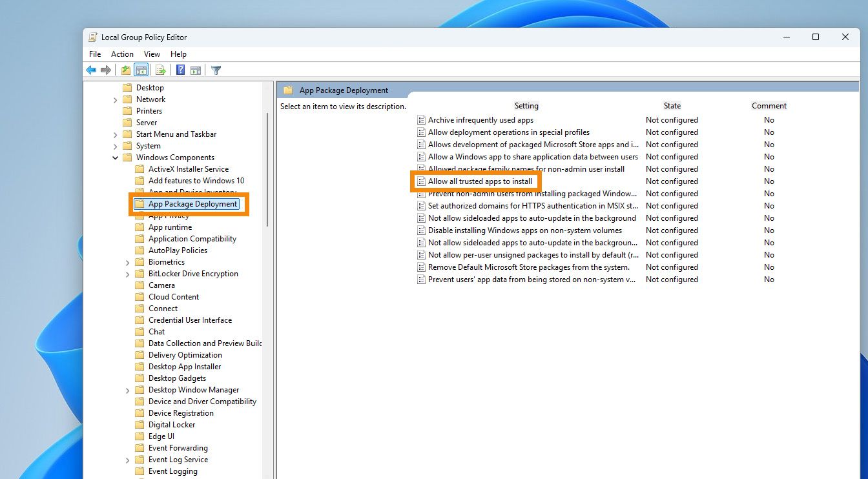Click the folder icon next to App runtime
The width and height of the screenshot is (868, 479).
139,227
